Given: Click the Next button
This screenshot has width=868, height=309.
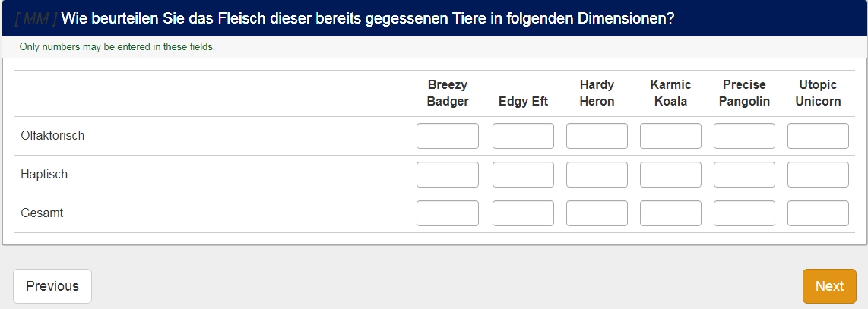Looking at the screenshot, I should pyautogui.click(x=829, y=286).
